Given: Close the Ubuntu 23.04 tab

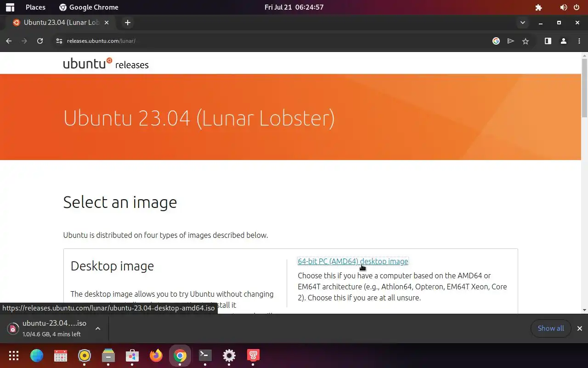Looking at the screenshot, I should click(107, 23).
